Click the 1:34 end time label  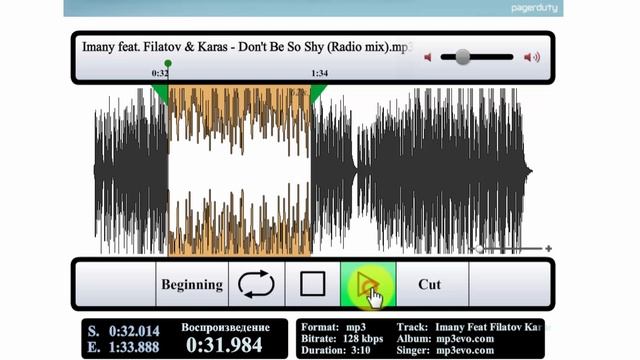(319, 73)
